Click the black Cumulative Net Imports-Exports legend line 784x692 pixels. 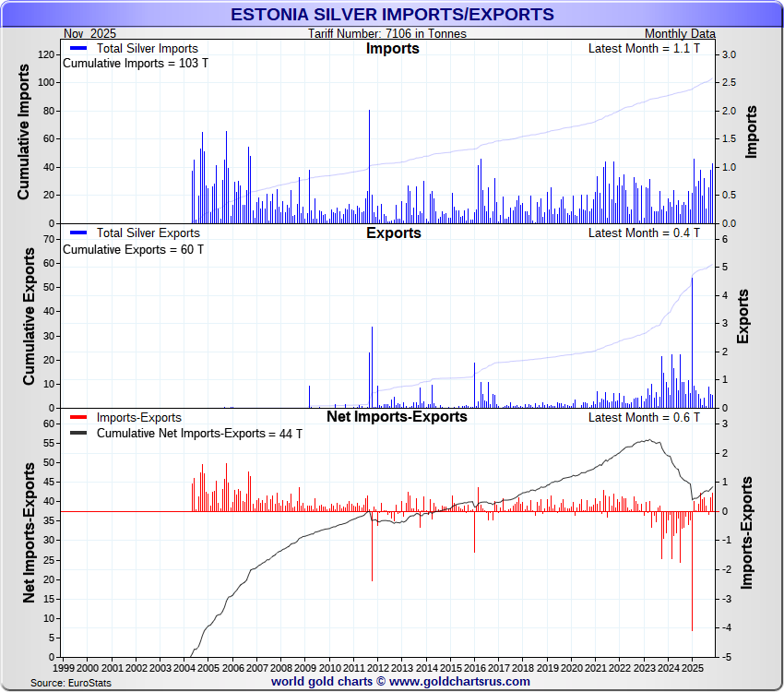pyautogui.click(x=77, y=434)
